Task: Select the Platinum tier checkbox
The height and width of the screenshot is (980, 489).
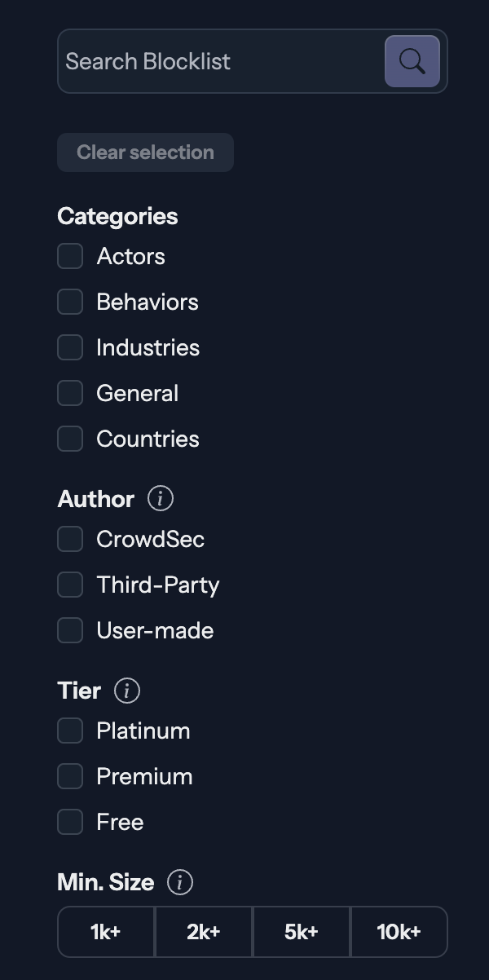Action: click(70, 731)
